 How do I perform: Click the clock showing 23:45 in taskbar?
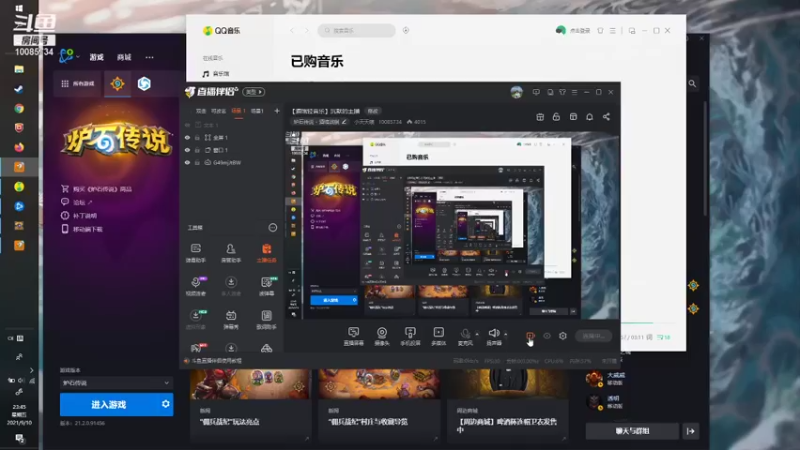[19, 415]
